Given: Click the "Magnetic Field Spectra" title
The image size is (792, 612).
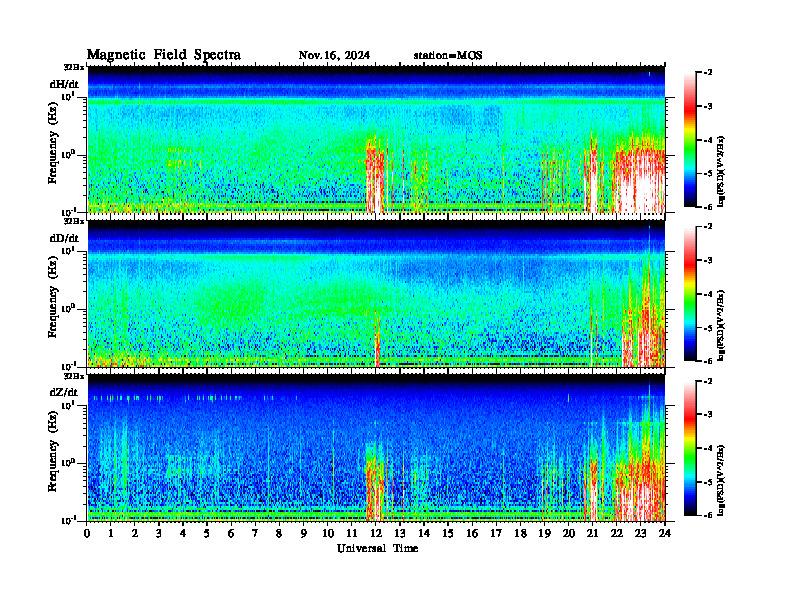Looking at the screenshot, I should [x=164, y=55].
